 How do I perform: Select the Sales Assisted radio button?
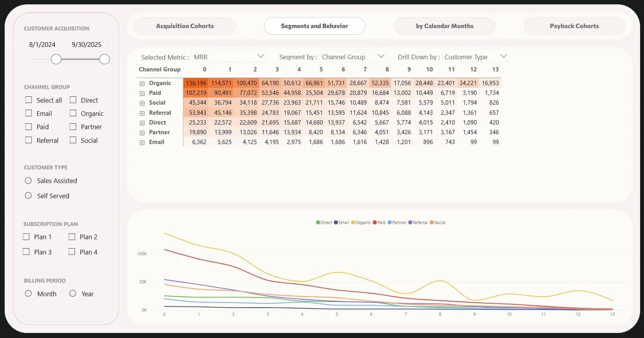28,181
